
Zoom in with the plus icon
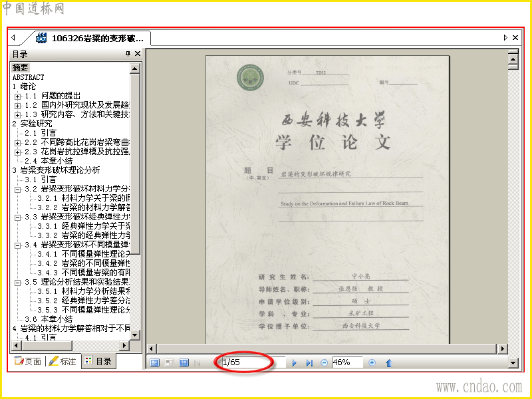tap(372, 362)
